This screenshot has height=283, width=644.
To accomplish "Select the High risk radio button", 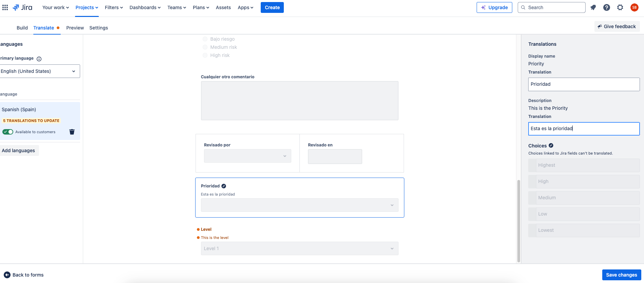I will (205, 55).
